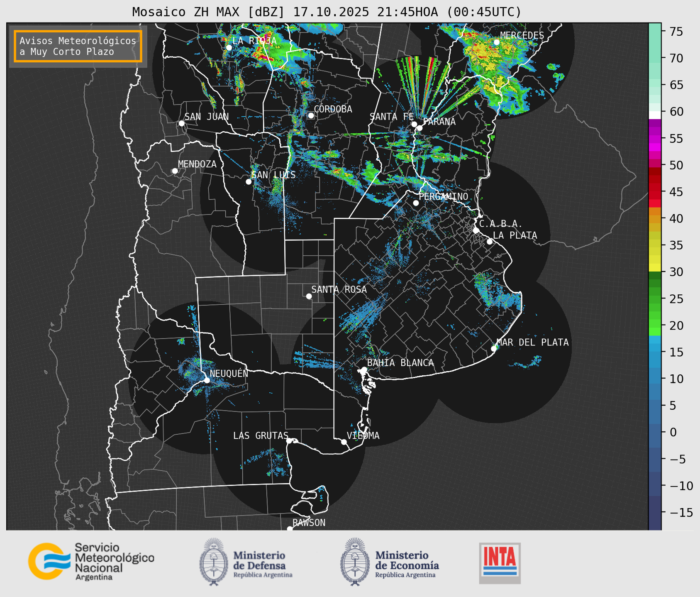Viewport: 700px width, 597px height.
Task: Click the BAHÍA BLANCA label
Action: pos(400,363)
